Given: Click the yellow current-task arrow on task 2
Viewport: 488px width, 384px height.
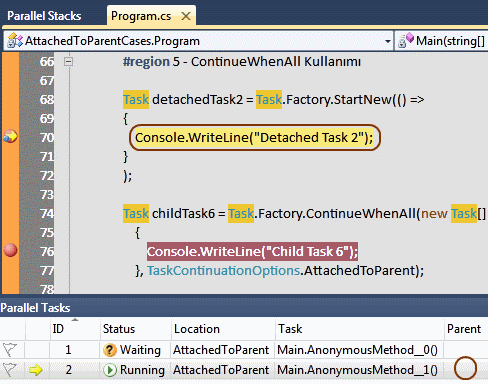Looking at the screenshot, I should (36, 370).
